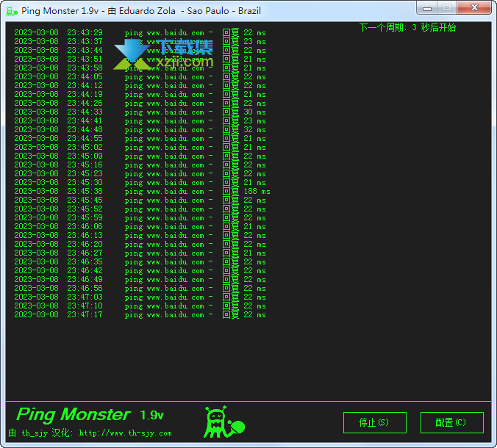Screen dimensions: 497x448
Task: Select the log row at 23:47:17
Action: 140,315
